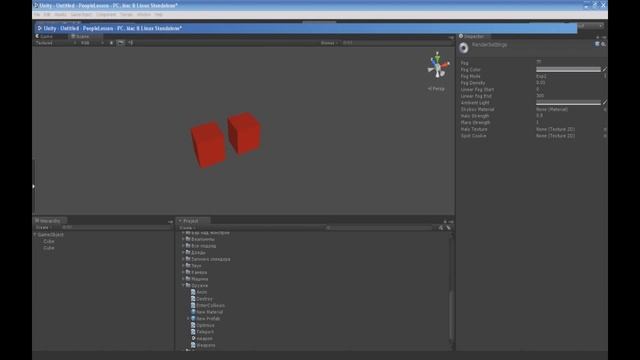
Task: Click the Scene view search field
Action: click(396, 43)
